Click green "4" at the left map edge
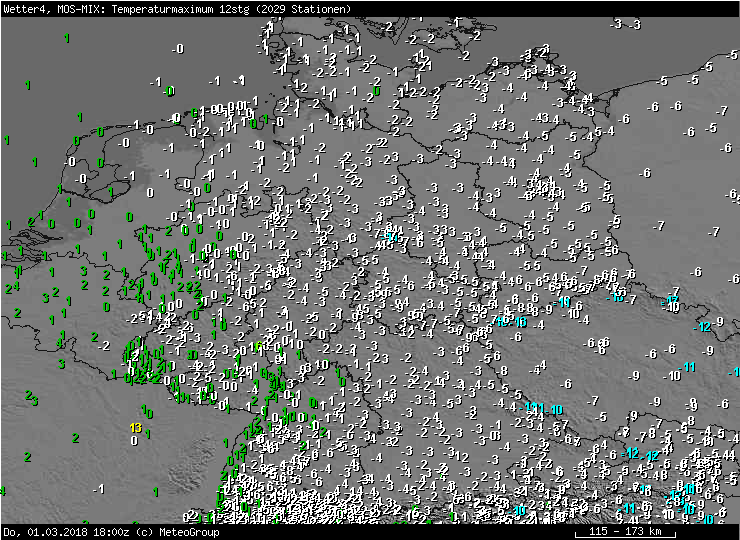 tap(3, 490)
